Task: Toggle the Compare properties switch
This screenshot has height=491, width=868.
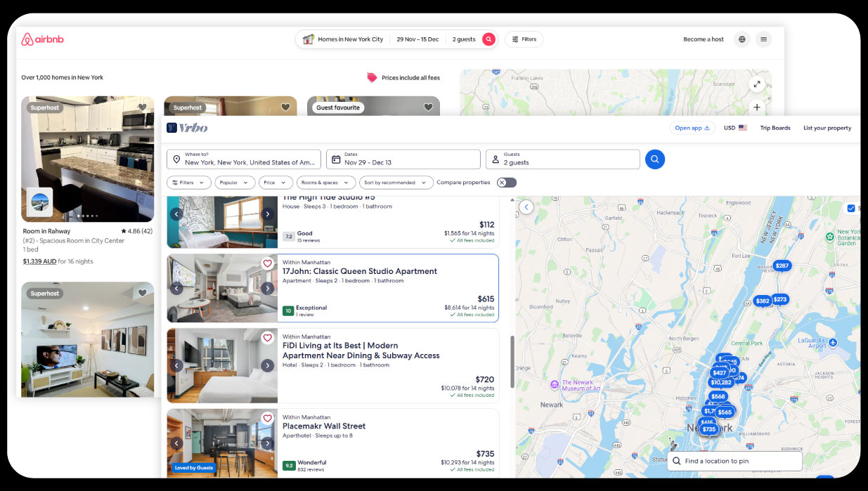Action: pyautogui.click(x=506, y=183)
